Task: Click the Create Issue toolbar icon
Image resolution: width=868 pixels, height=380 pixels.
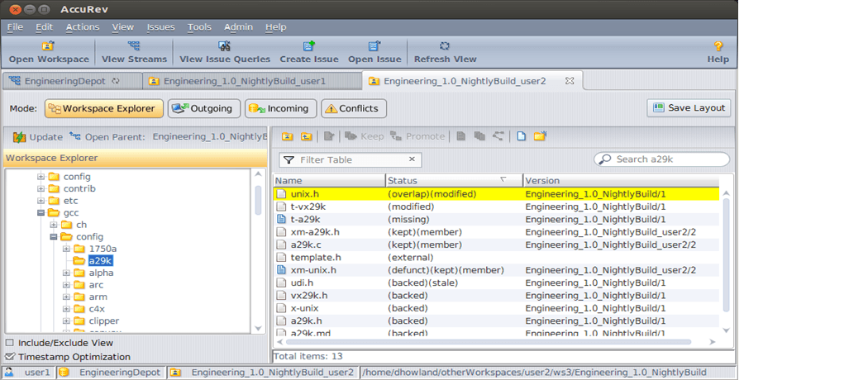Action: [309, 46]
